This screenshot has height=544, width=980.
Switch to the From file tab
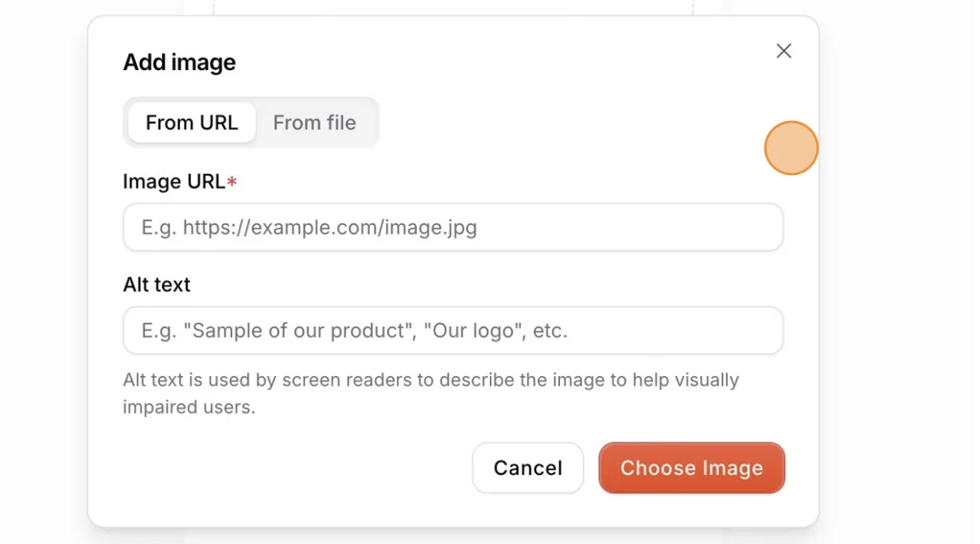[x=314, y=122]
